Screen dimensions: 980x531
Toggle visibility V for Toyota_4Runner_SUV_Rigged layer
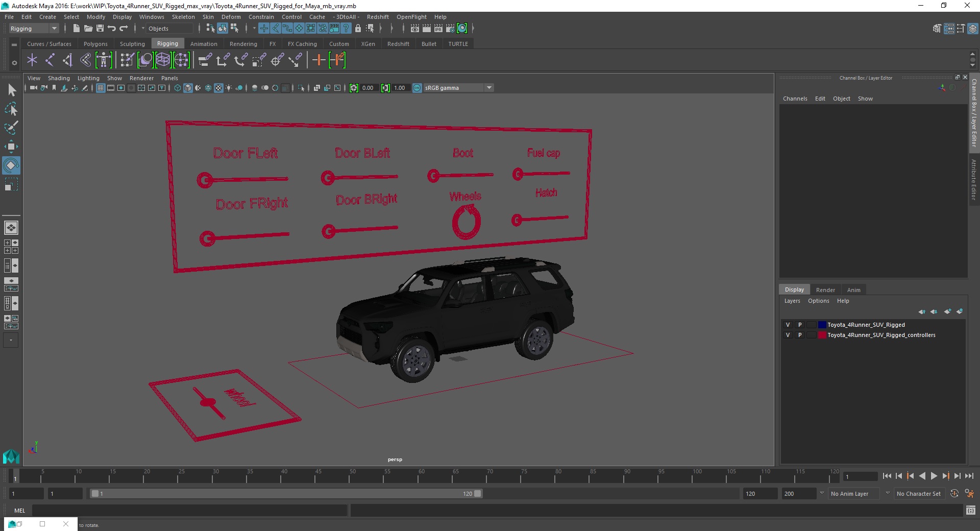click(788, 325)
